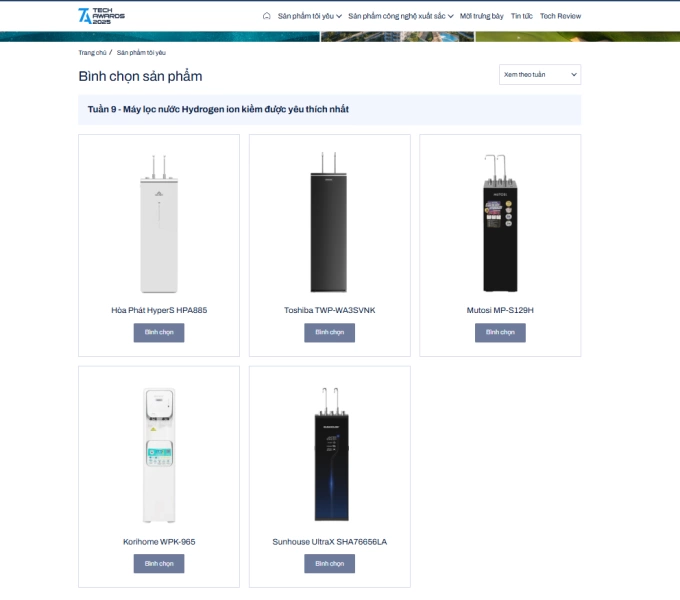Open the white Hòa Phát purifier image

[x=159, y=224]
